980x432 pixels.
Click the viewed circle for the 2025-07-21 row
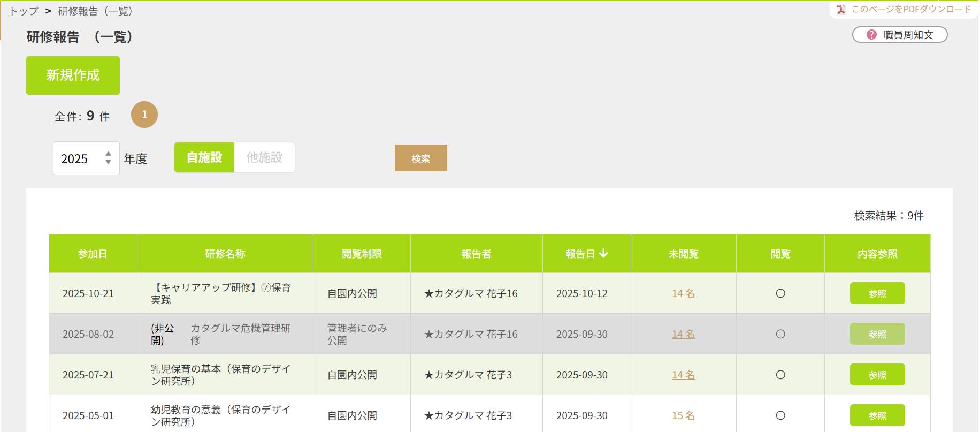click(780, 375)
